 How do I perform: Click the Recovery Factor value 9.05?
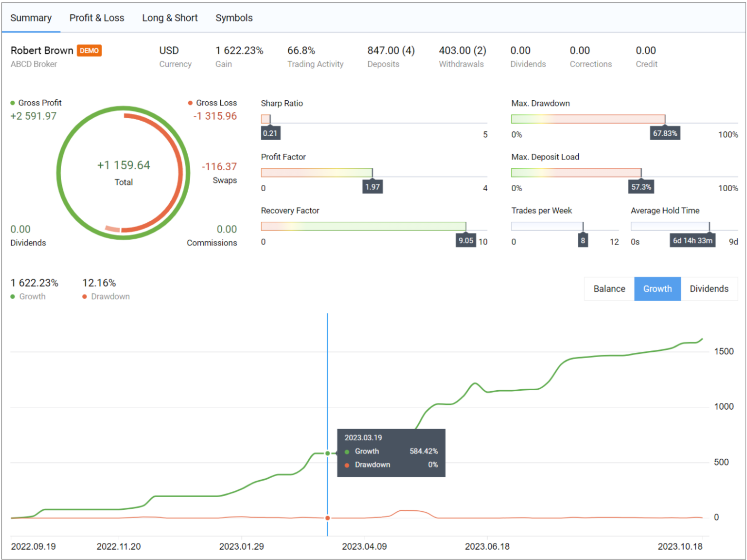465,241
